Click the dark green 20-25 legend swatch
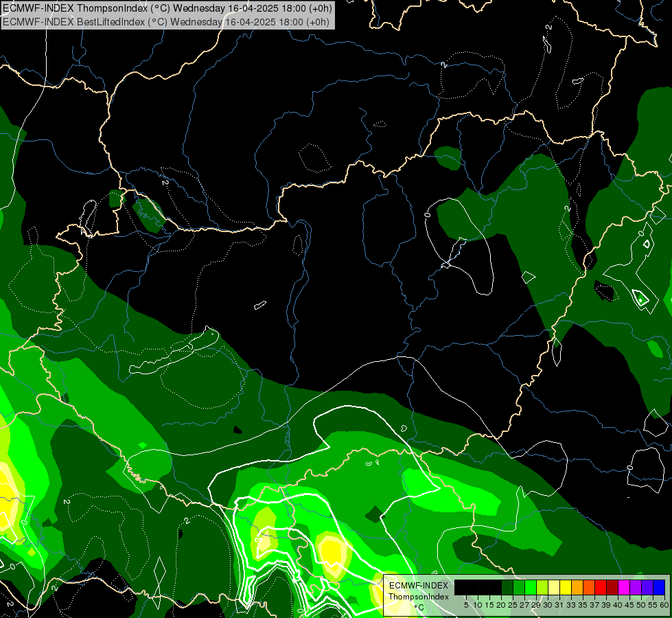 click(507, 587)
